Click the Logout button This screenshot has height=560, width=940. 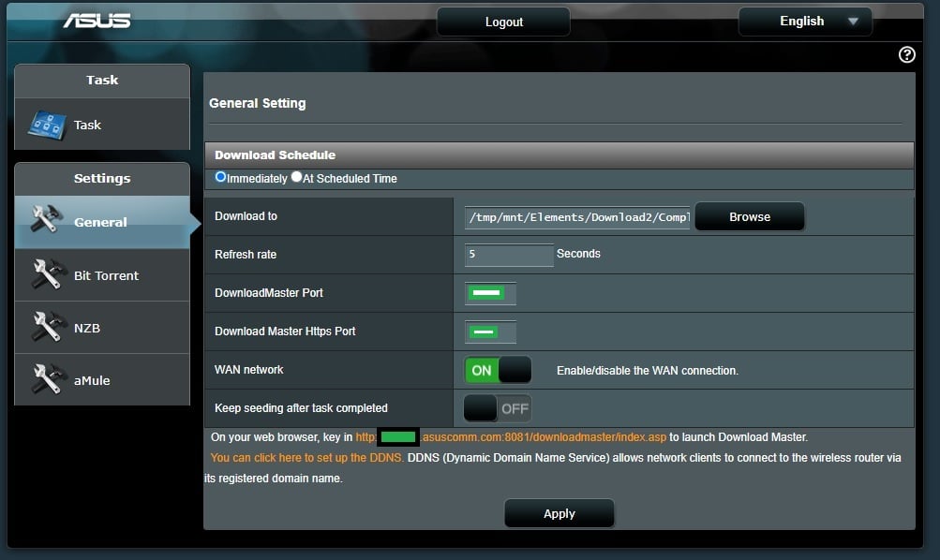point(503,22)
